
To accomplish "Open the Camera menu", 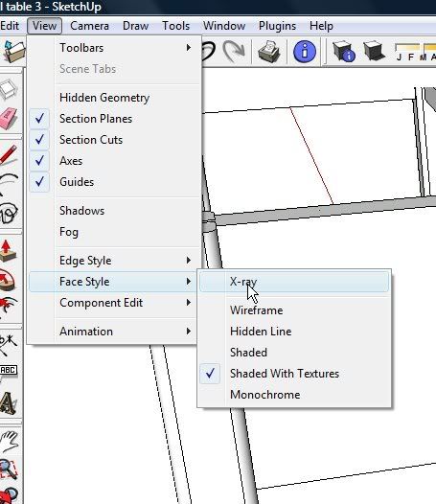I will point(89,26).
